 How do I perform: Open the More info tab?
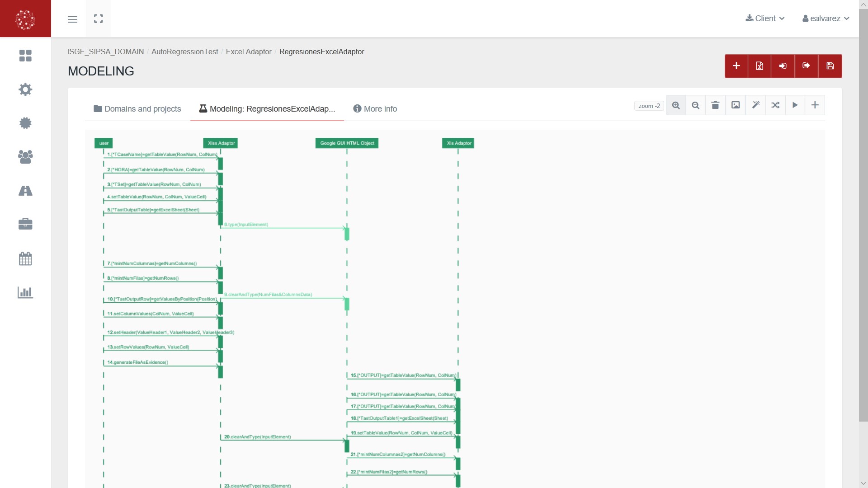375,109
